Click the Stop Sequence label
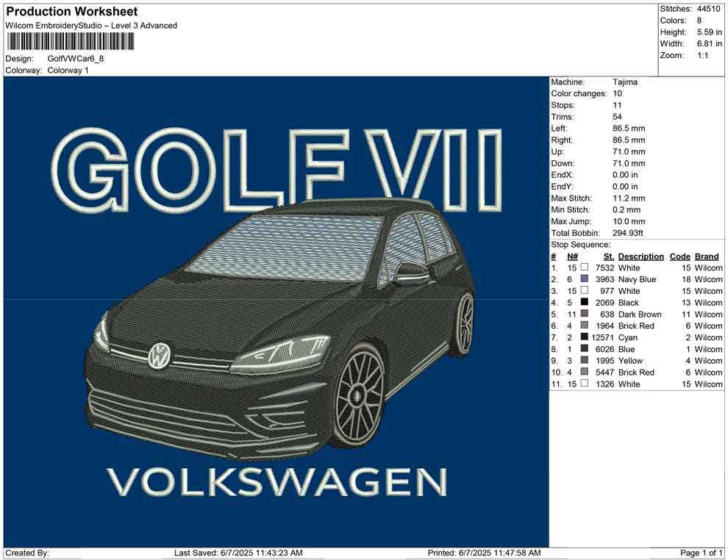Viewport: 728px width, 560px height. pyautogui.click(x=581, y=245)
